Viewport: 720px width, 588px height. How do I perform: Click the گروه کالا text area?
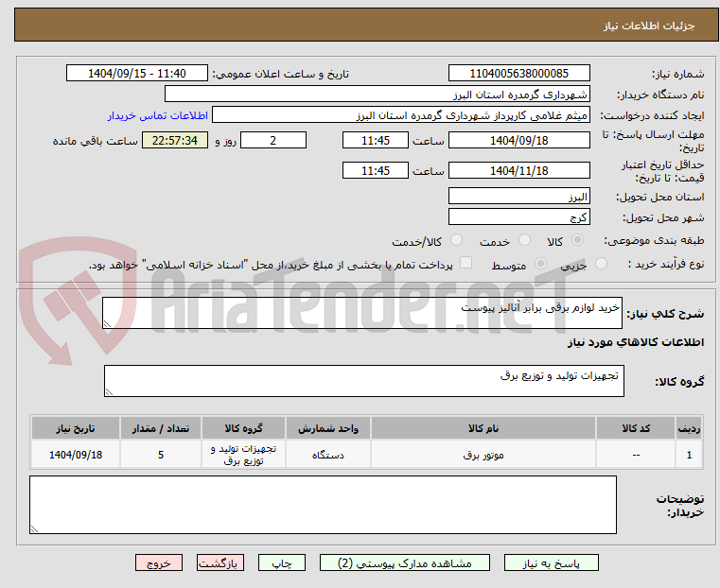pyautogui.click(x=363, y=381)
